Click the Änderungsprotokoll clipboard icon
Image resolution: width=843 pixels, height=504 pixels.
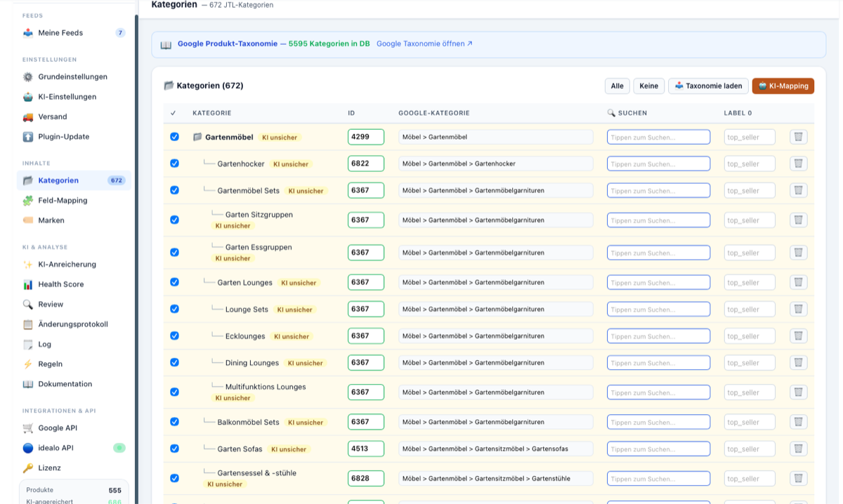coord(28,324)
